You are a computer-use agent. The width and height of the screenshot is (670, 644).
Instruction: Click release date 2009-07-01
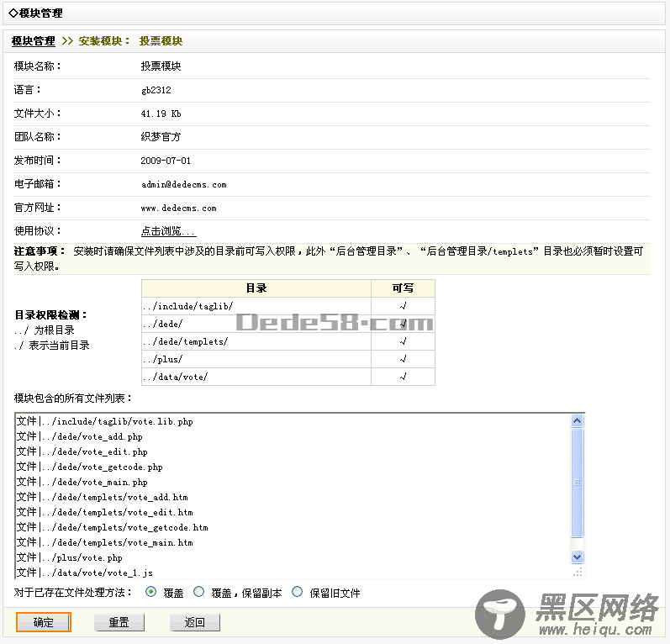point(166,161)
